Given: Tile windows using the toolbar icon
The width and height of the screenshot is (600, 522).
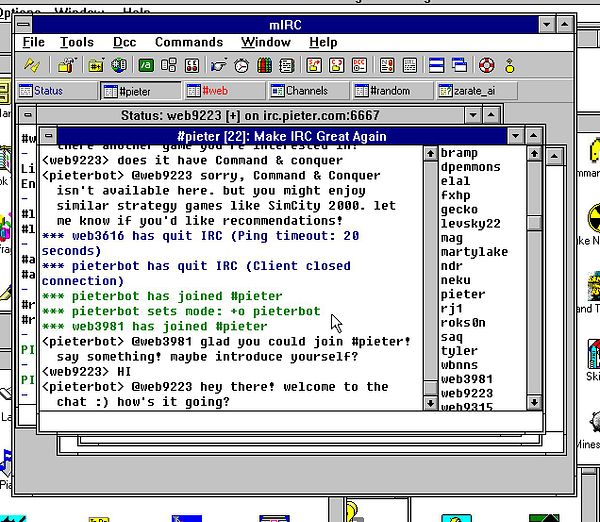Looking at the screenshot, I should point(437,65).
